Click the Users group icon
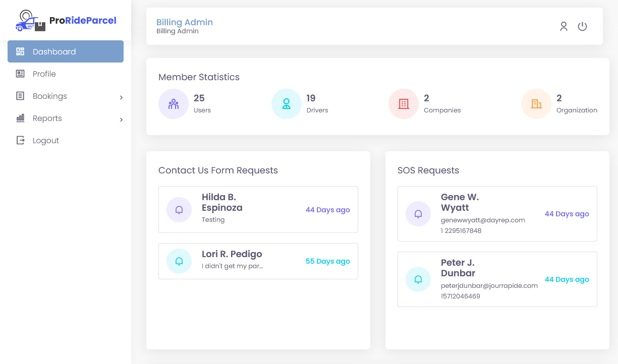 coord(174,104)
